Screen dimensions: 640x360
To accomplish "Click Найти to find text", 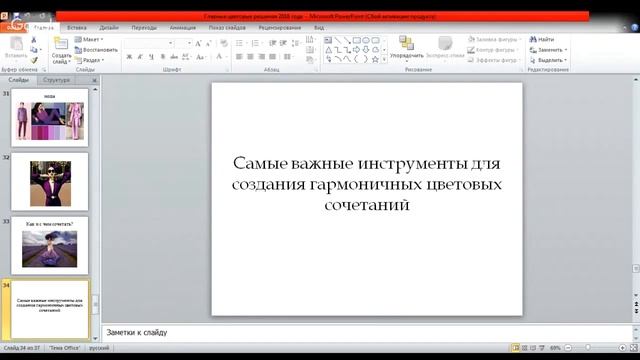I will [x=542, y=40].
